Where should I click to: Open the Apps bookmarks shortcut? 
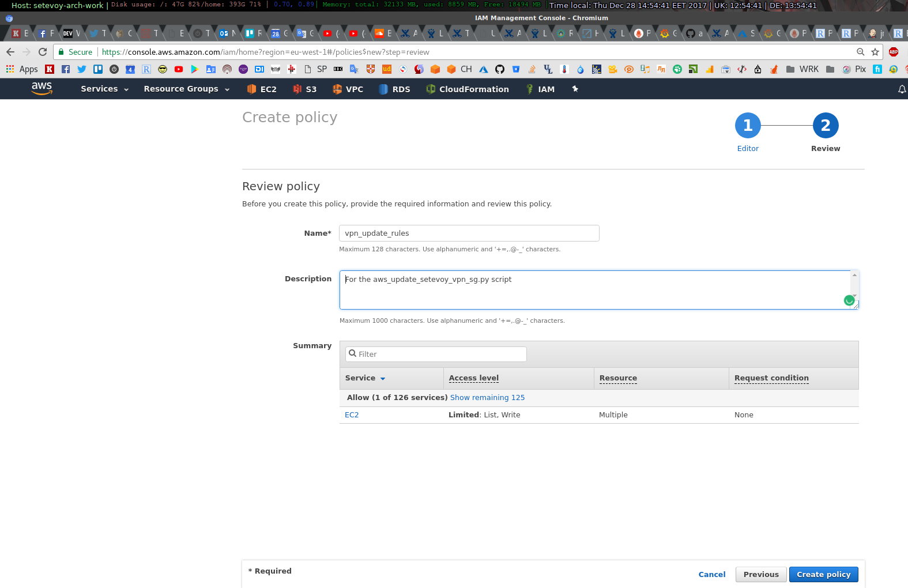click(22, 69)
